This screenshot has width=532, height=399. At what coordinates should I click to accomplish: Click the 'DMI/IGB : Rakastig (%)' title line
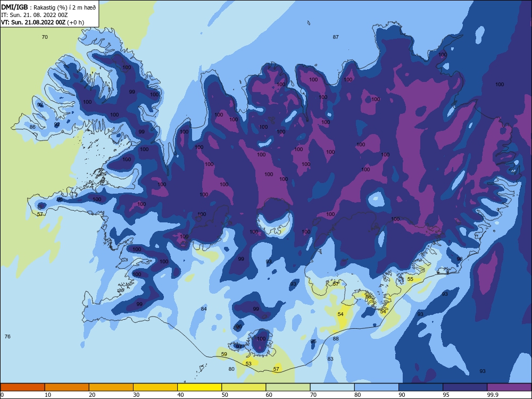click(x=48, y=7)
